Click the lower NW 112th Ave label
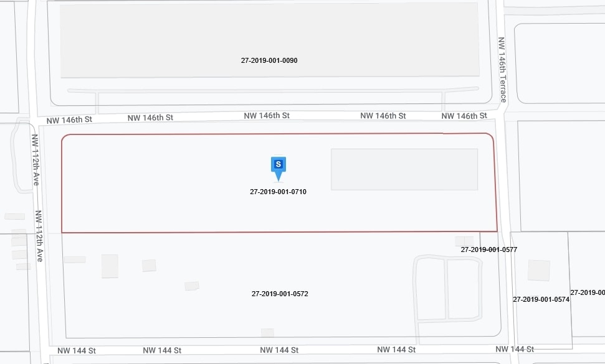 pyautogui.click(x=39, y=235)
